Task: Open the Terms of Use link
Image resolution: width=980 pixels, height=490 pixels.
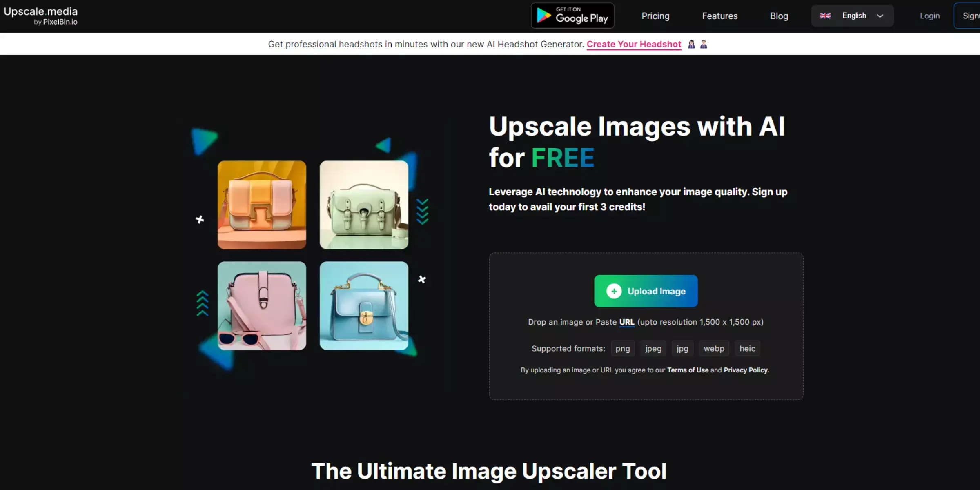Action: click(688, 370)
